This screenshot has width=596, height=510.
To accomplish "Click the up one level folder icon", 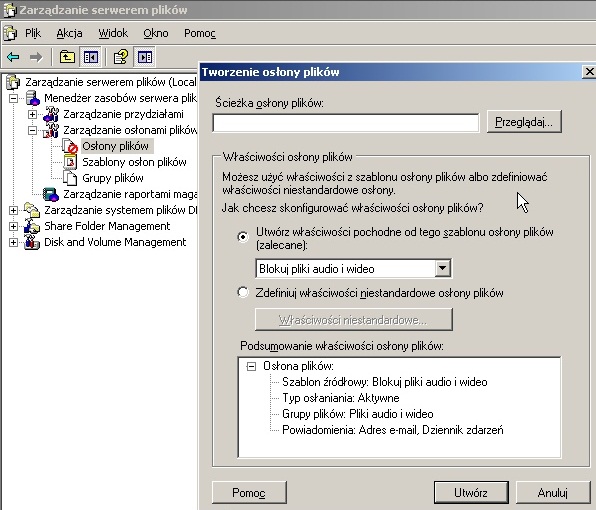I will click(67, 57).
